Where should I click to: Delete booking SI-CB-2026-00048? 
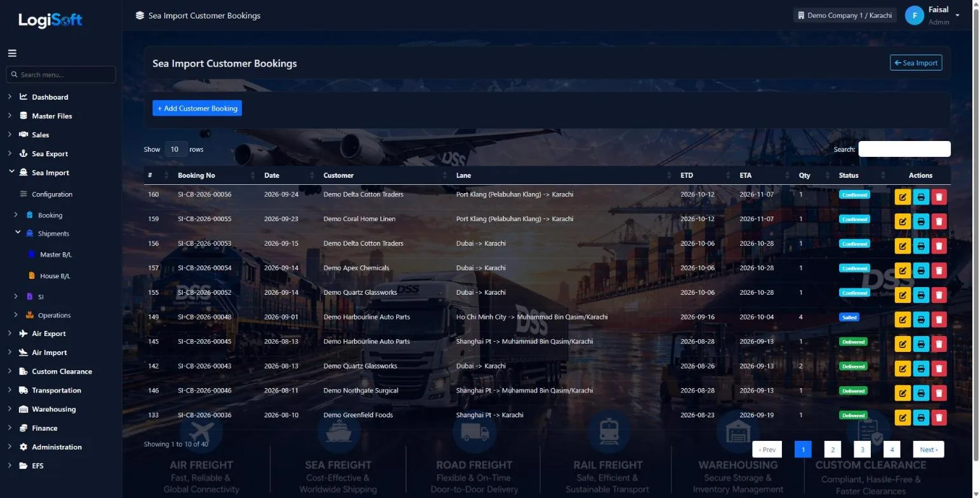[x=939, y=320]
